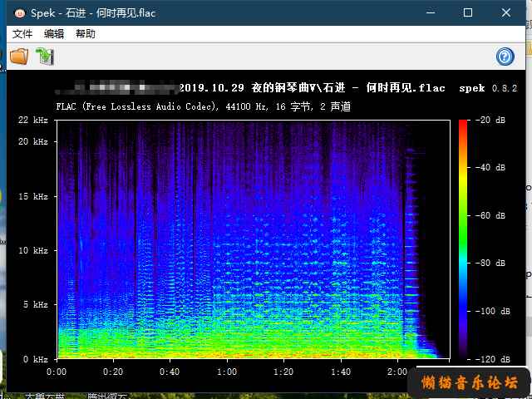Click the 0 kHz frequency label
The image size is (532, 399).
click(x=35, y=359)
